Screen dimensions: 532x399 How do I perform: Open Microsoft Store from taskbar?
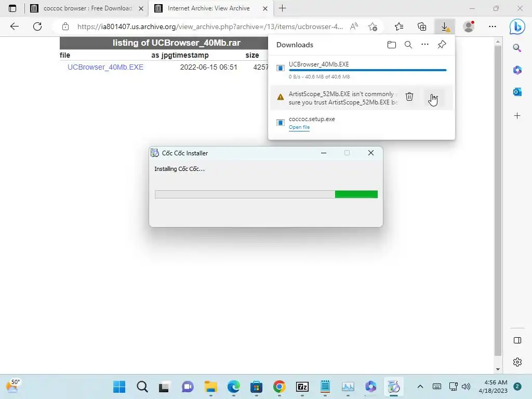point(257,387)
